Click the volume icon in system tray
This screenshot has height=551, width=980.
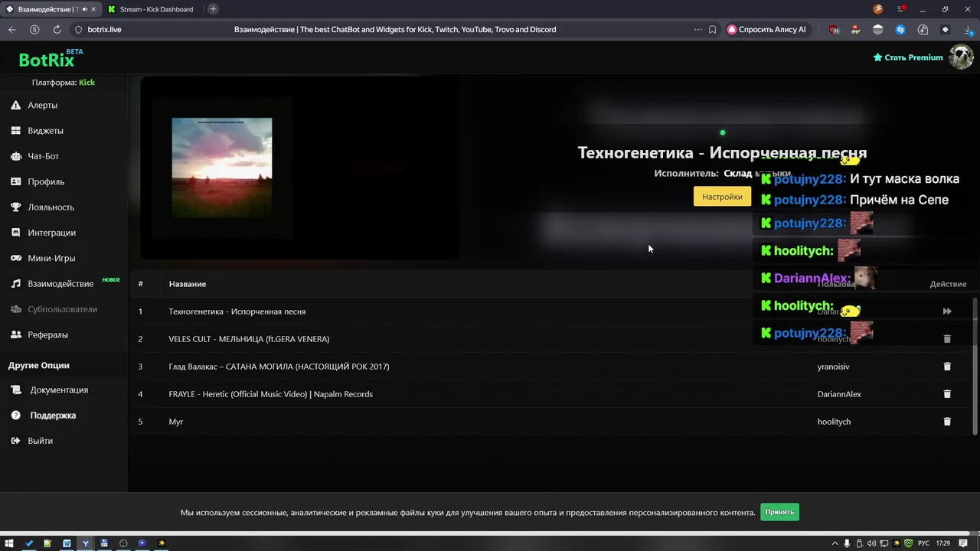(871, 543)
